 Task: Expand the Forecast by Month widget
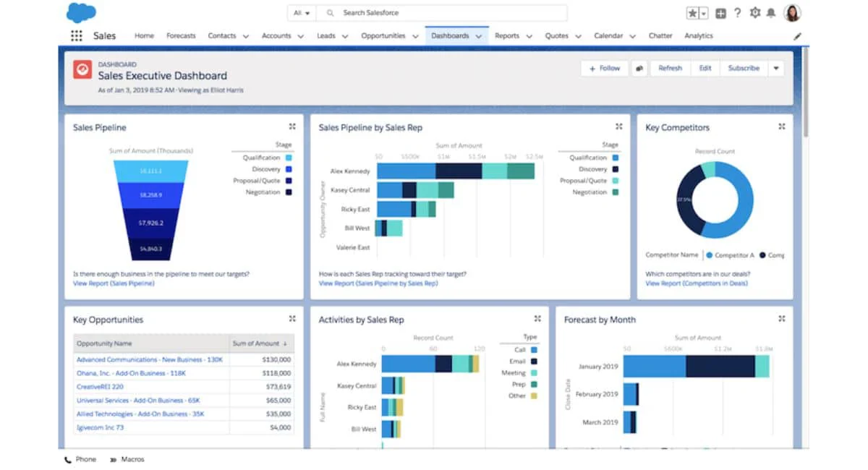coord(782,319)
